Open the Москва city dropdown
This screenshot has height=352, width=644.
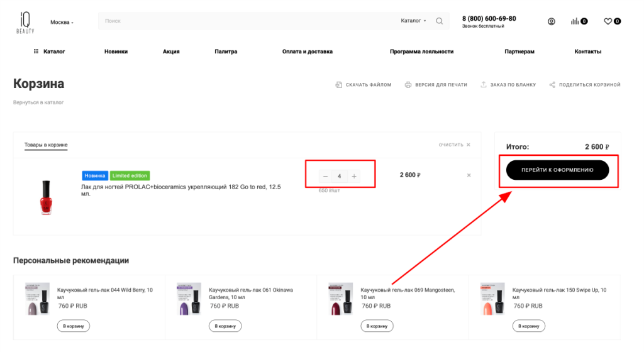click(62, 23)
